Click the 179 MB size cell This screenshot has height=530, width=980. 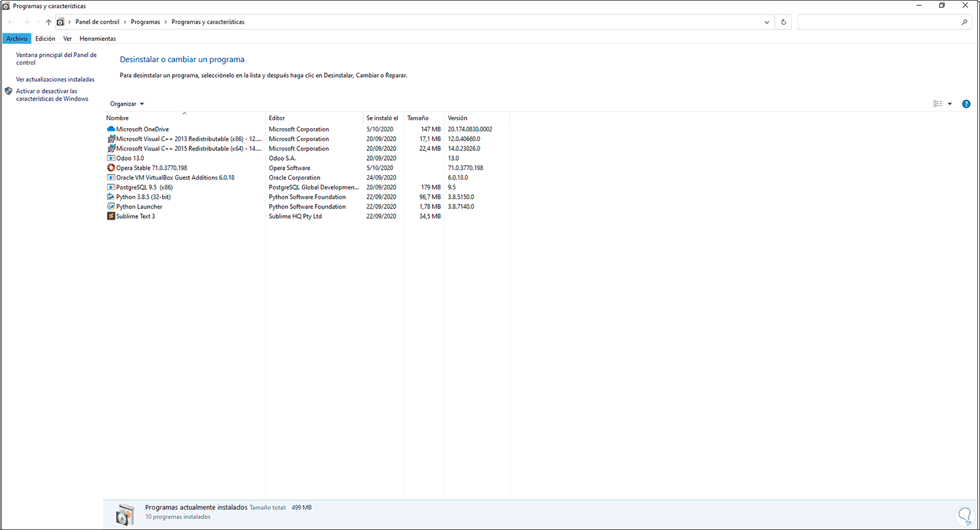431,187
